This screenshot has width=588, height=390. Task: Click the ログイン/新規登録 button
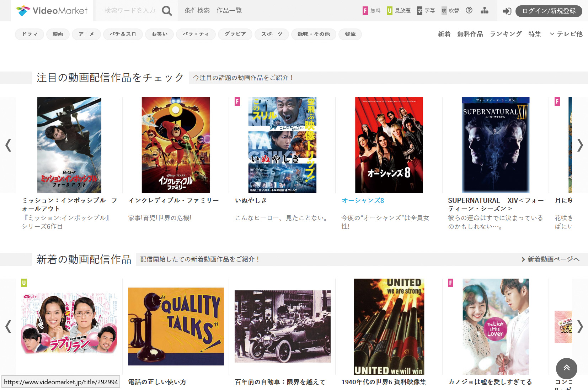[x=549, y=11]
